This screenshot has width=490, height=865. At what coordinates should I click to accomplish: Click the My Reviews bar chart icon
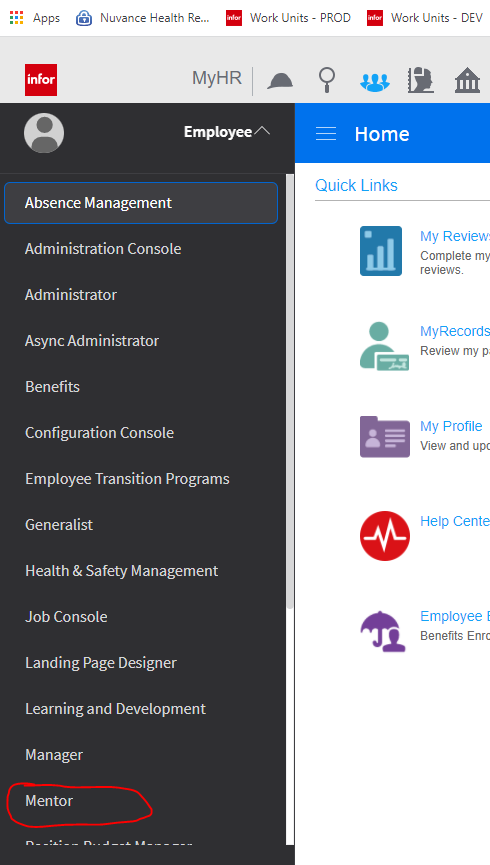(x=381, y=251)
